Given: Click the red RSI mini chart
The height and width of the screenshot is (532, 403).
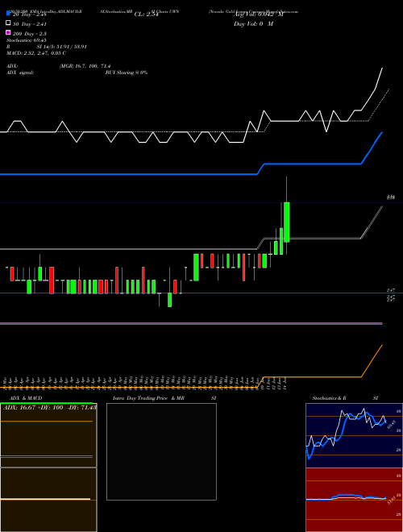Looking at the screenshot, I should [354, 500].
